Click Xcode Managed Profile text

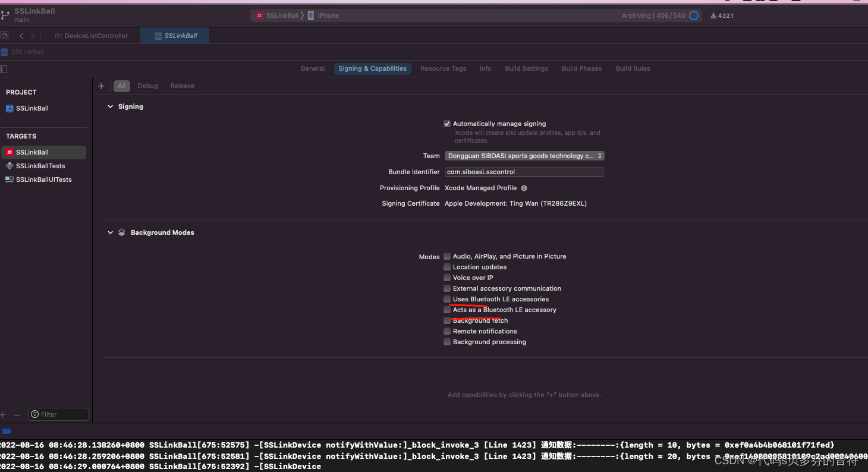(480, 188)
